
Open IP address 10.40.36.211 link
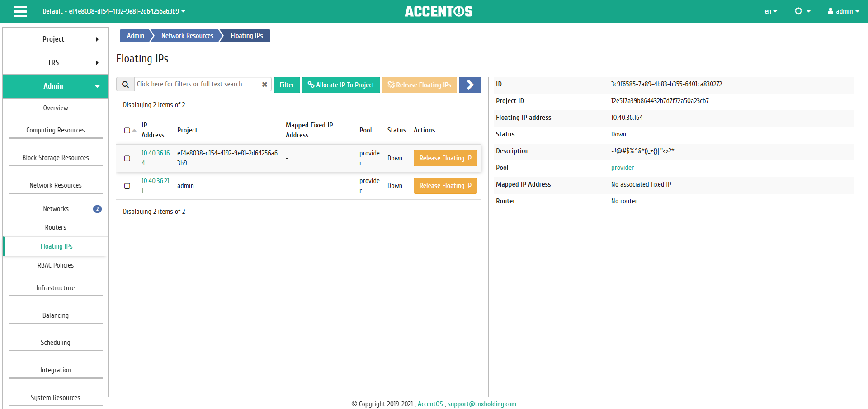[x=156, y=186]
